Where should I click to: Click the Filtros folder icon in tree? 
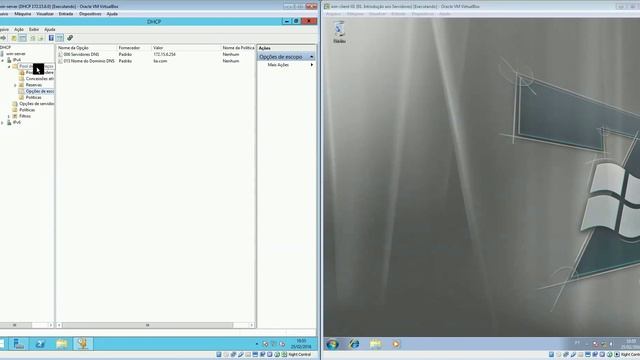point(15,116)
